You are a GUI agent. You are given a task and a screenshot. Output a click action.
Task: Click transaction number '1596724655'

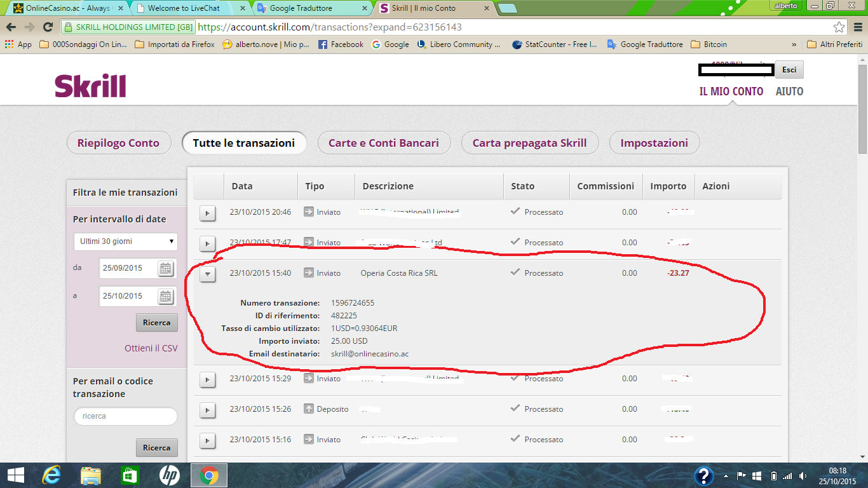pyautogui.click(x=353, y=302)
